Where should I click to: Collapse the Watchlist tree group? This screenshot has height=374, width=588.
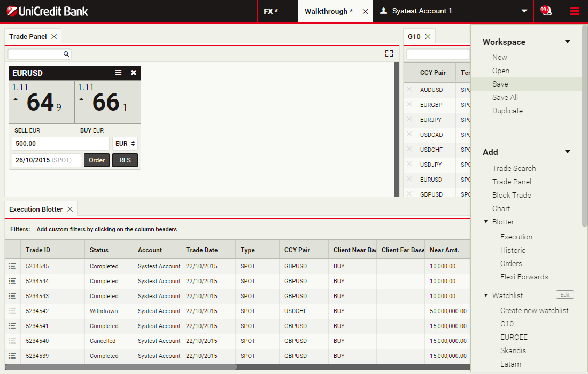coord(486,295)
